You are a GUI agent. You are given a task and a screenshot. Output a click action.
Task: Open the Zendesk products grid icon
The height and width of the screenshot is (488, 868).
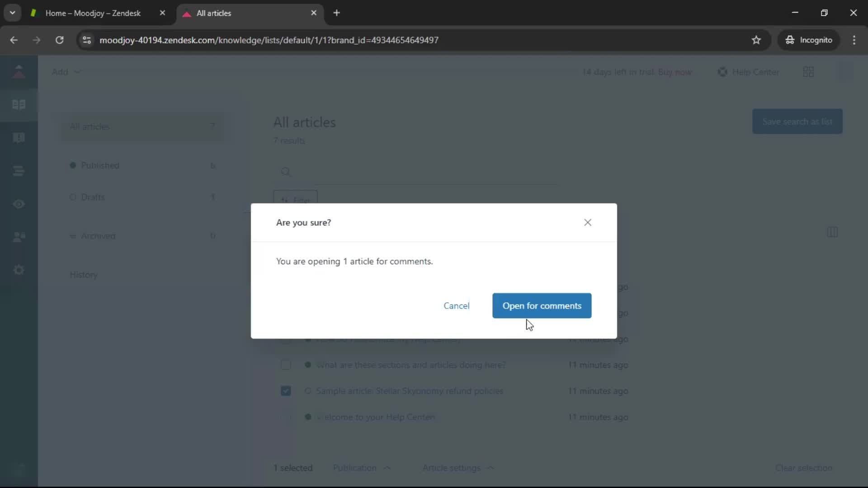coord(808,72)
